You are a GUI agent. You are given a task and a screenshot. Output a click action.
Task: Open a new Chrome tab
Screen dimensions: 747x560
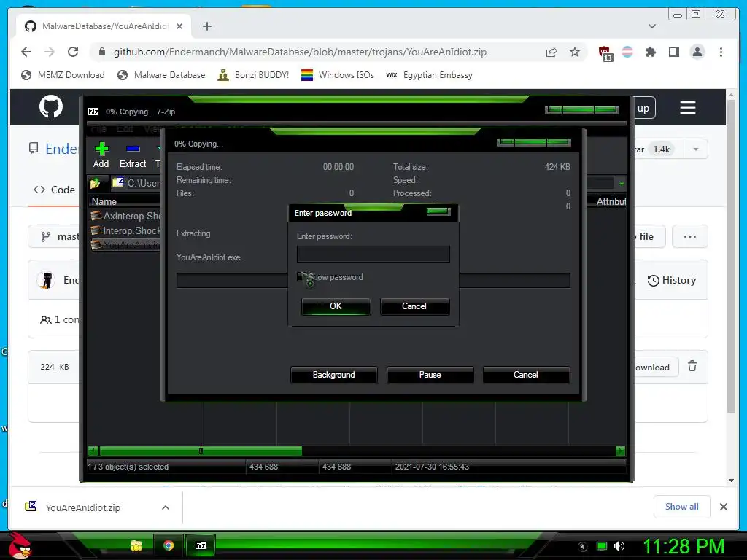pos(206,26)
